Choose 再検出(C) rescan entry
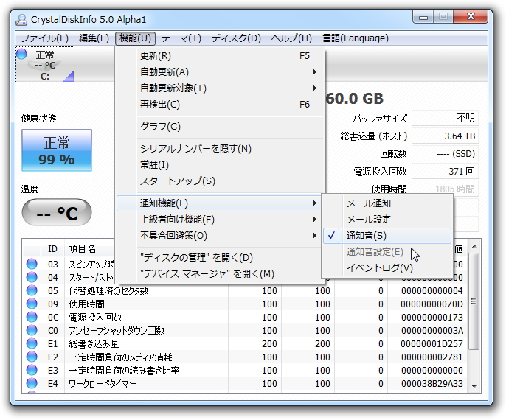The image size is (506, 420). tap(220, 104)
